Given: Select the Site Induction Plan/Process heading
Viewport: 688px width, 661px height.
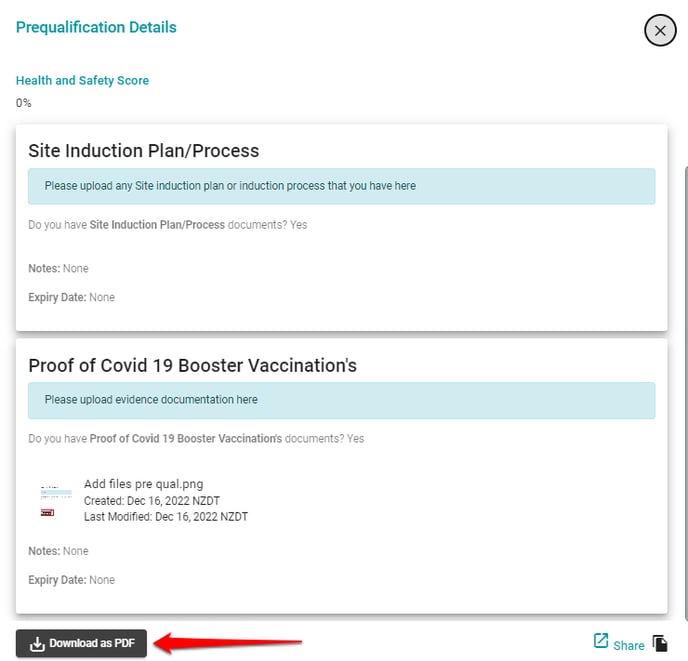Looking at the screenshot, I should click(x=143, y=151).
